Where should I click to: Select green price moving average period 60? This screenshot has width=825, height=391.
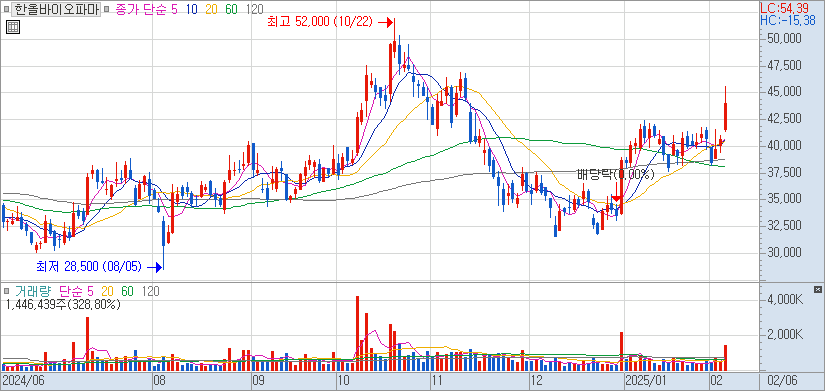232,9
